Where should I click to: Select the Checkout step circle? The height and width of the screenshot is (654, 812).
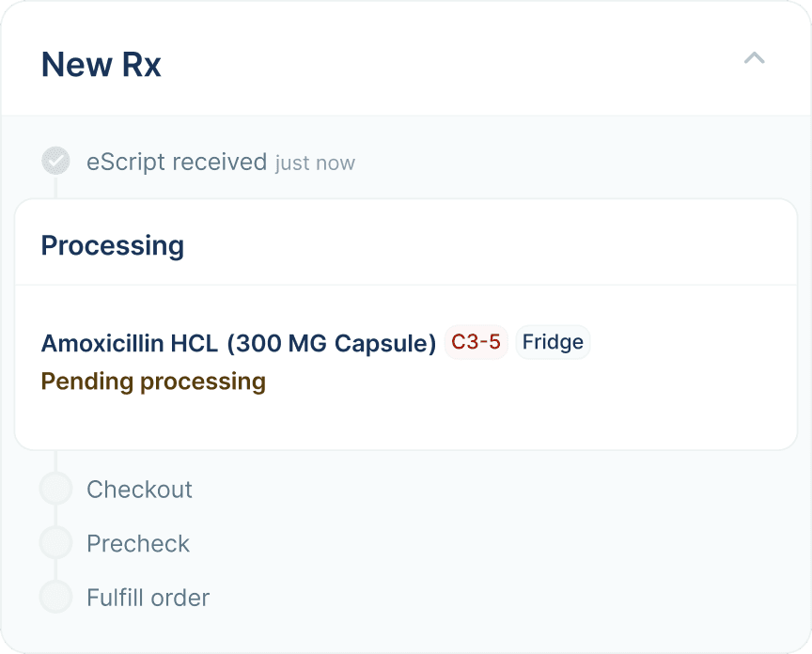(56, 489)
